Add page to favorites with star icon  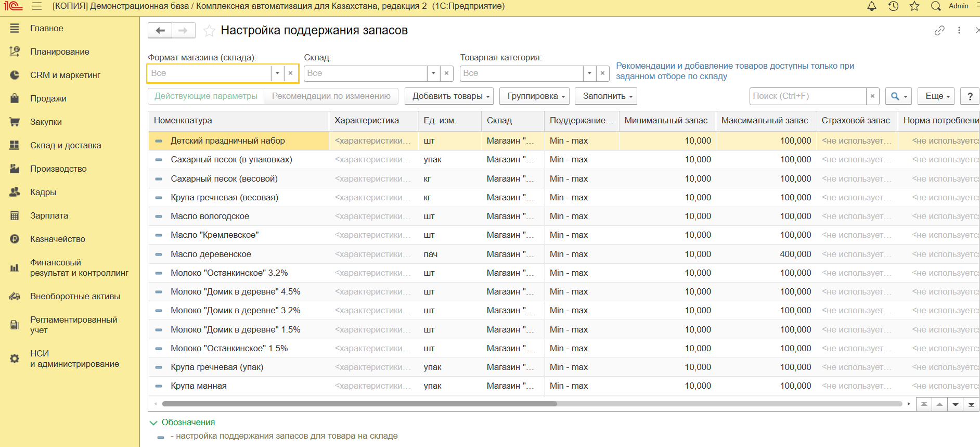(209, 31)
